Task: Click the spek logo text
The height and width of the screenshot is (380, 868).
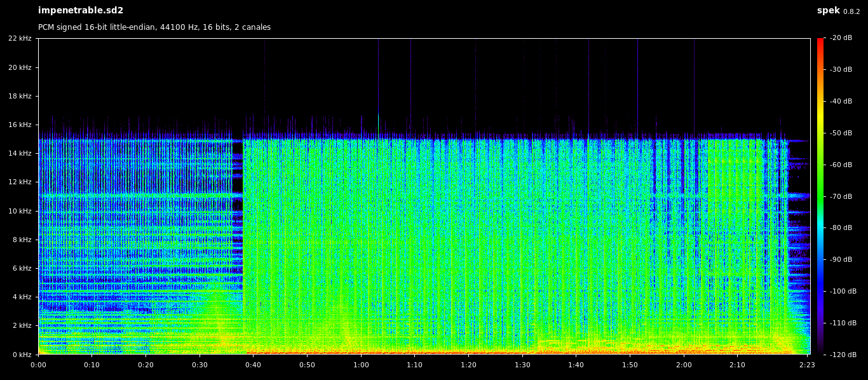Action: click(x=828, y=11)
